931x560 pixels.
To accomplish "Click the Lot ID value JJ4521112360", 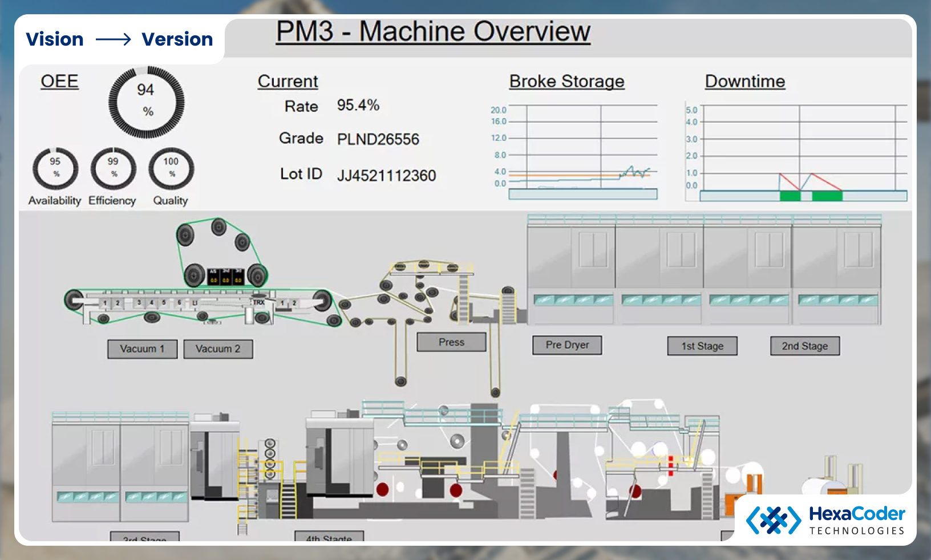I will [386, 176].
